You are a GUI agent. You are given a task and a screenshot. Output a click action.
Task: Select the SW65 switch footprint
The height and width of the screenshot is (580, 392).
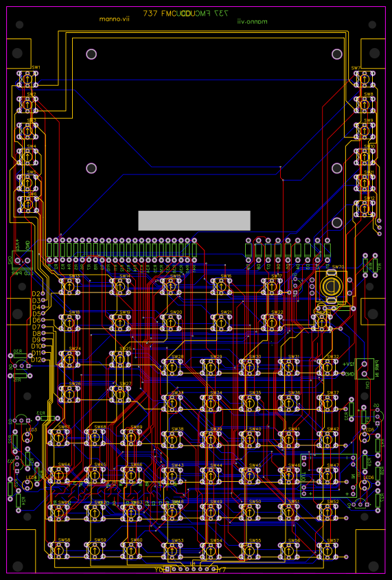point(95,474)
